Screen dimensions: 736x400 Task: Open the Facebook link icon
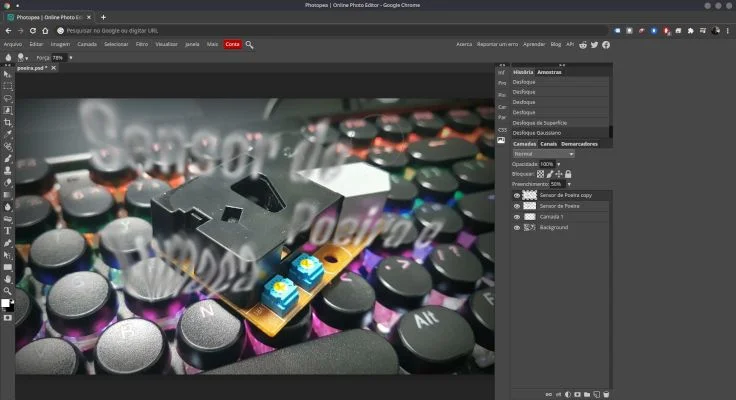click(x=606, y=45)
